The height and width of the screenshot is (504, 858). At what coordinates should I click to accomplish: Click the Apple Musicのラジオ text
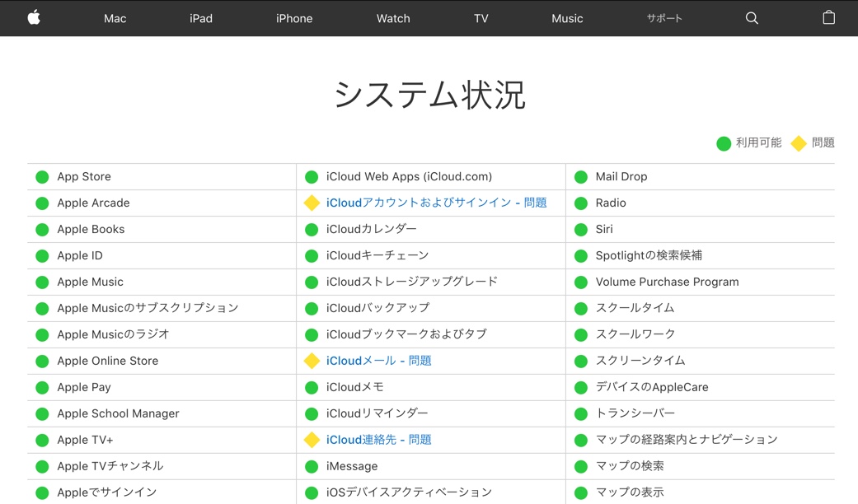coord(113,334)
